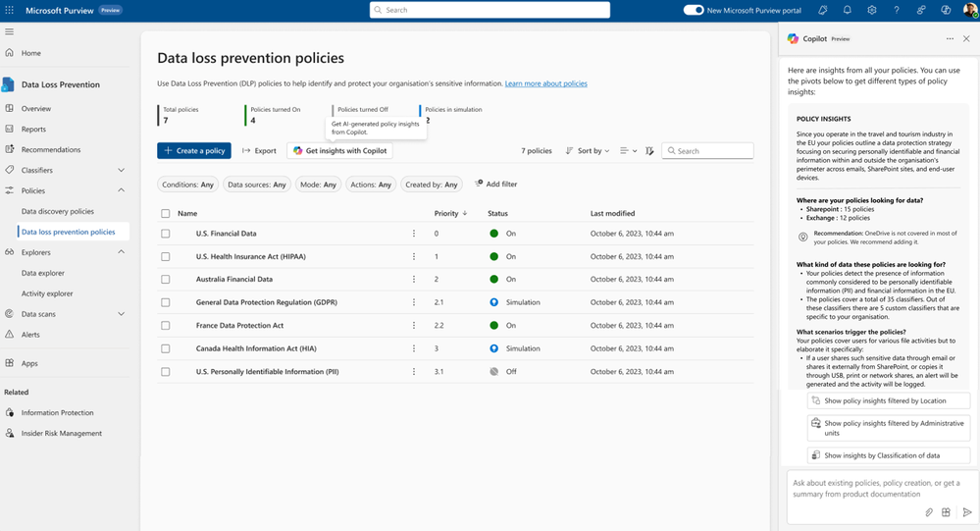Image resolution: width=980 pixels, height=531 pixels.
Task: Expand the Classifiers section chevron
Action: point(122,170)
